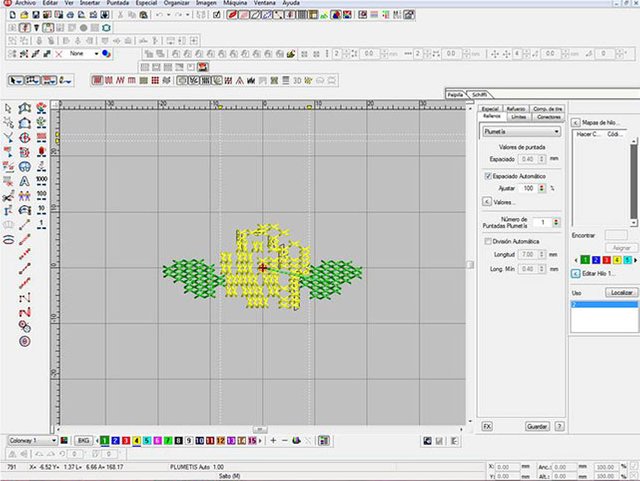Click the red grid cross-stitch fill icon
Screen dimensions: 640x481
tap(155, 80)
